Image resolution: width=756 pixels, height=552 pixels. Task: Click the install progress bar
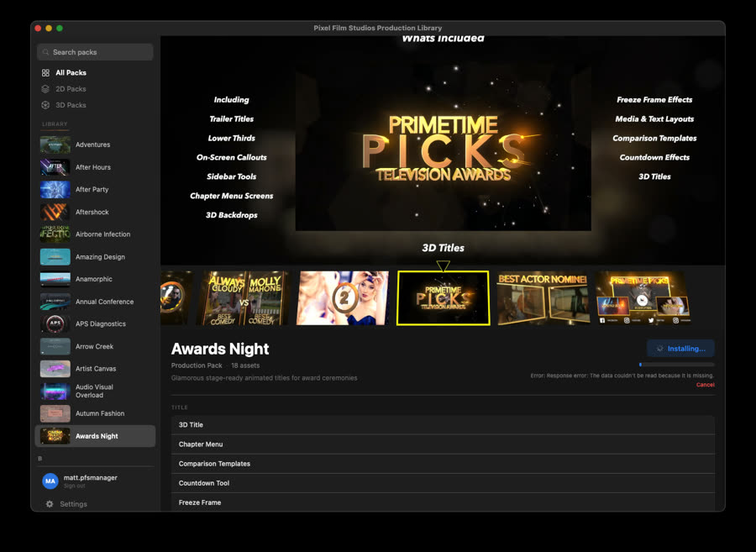(x=677, y=365)
